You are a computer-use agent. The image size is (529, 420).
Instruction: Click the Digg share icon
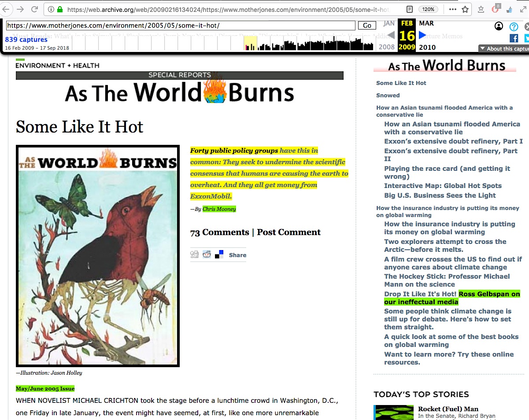coord(194,254)
